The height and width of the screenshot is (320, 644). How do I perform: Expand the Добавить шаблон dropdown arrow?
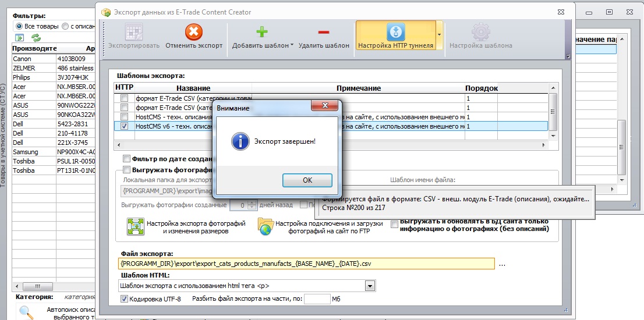(292, 45)
